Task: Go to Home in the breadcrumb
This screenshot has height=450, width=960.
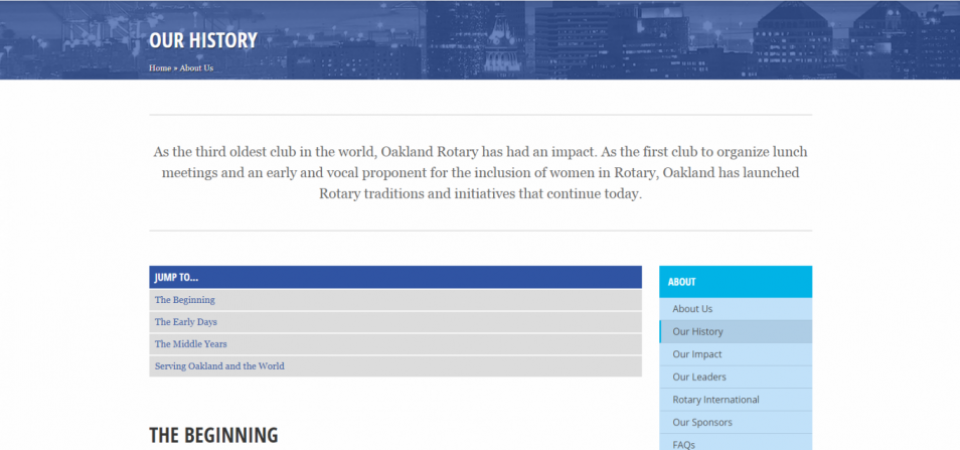Action: (160, 68)
